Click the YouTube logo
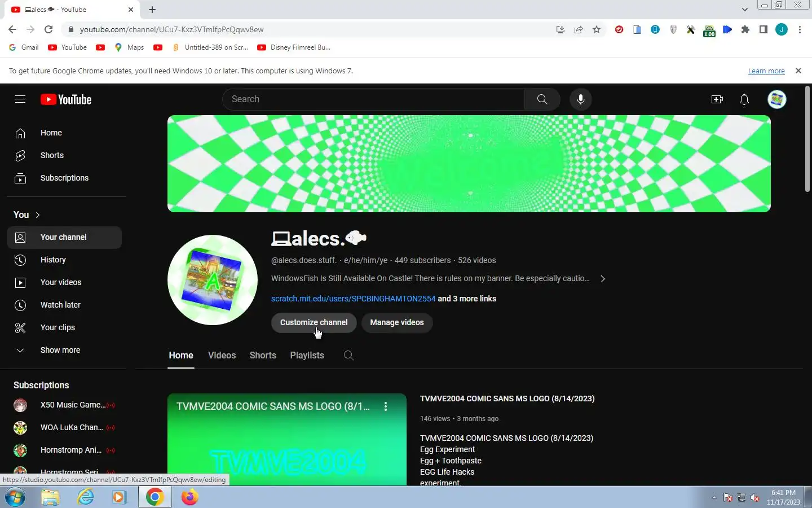The image size is (812, 508). [x=66, y=99]
